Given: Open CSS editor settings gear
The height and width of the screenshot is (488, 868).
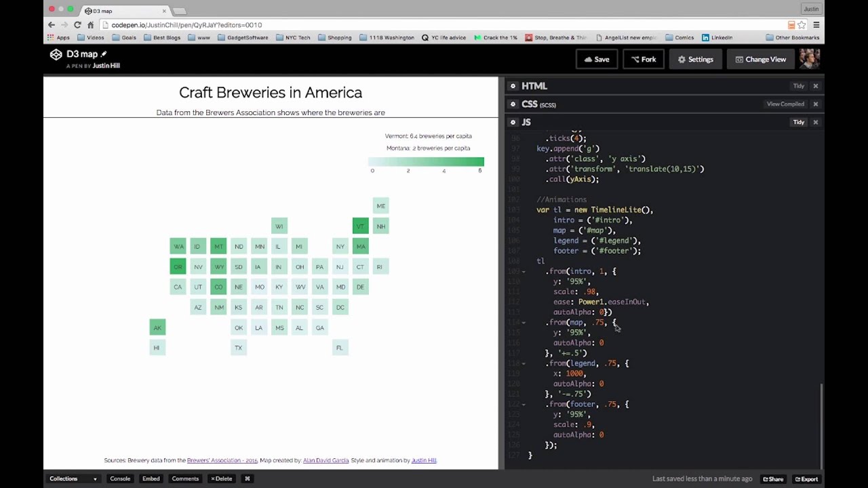Looking at the screenshot, I should pos(513,104).
